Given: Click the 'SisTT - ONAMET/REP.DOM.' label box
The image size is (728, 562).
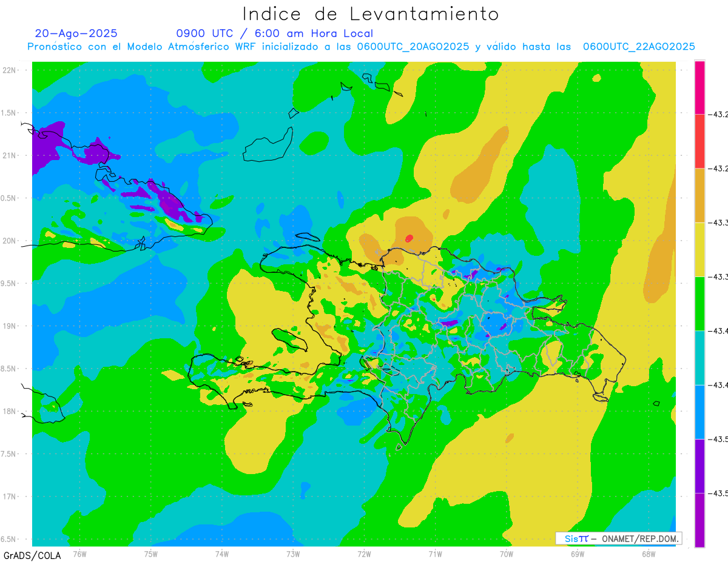Looking at the screenshot, I should 618,538.
